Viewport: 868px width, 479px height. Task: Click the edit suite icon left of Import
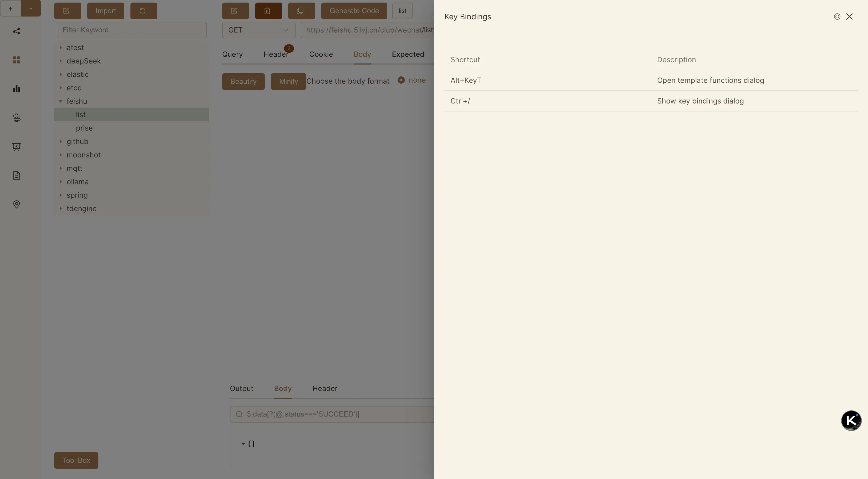coord(67,11)
